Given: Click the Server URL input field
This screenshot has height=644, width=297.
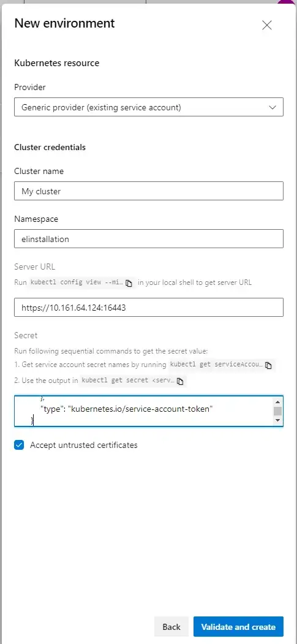Looking at the screenshot, I should 148,307.
